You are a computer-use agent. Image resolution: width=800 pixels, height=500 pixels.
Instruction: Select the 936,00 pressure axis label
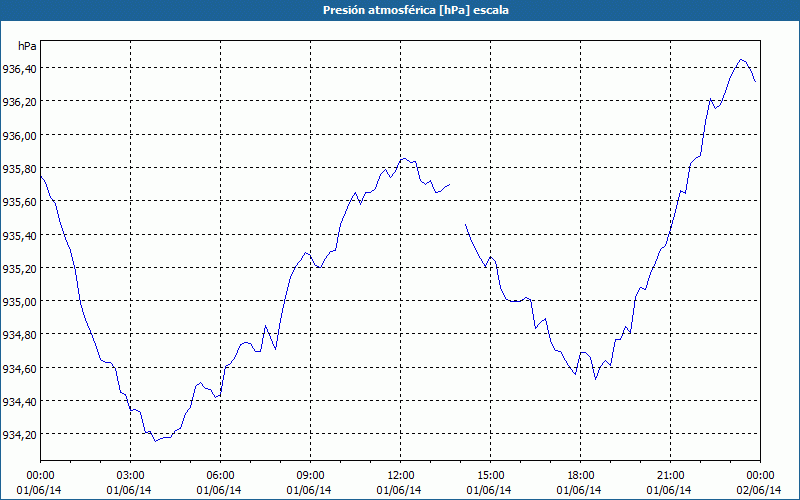click(x=19, y=135)
